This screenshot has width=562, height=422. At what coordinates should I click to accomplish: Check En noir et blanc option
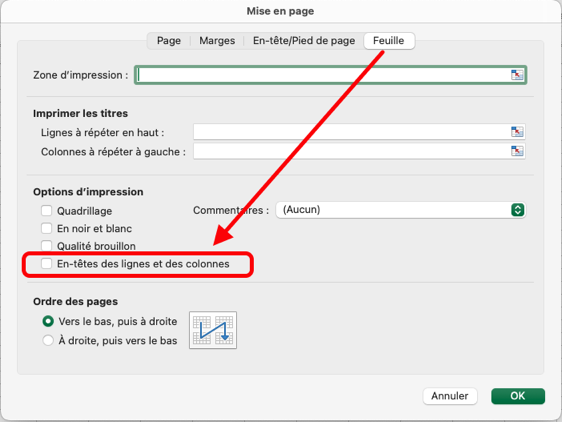(46, 228)
